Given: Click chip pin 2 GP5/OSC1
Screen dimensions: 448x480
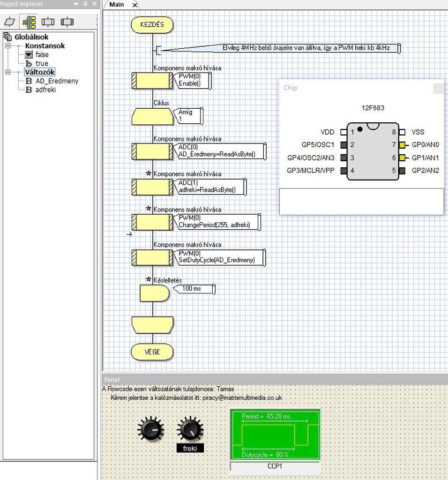Looking at the screenshot, I should pos(343,145).
